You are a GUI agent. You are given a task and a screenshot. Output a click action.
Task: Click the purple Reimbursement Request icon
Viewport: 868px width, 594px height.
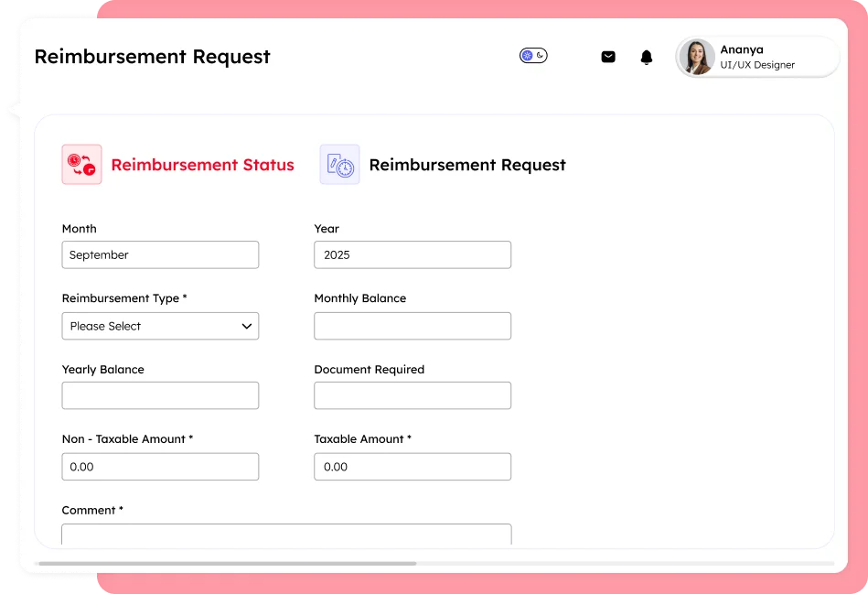(x=339, y=165)
